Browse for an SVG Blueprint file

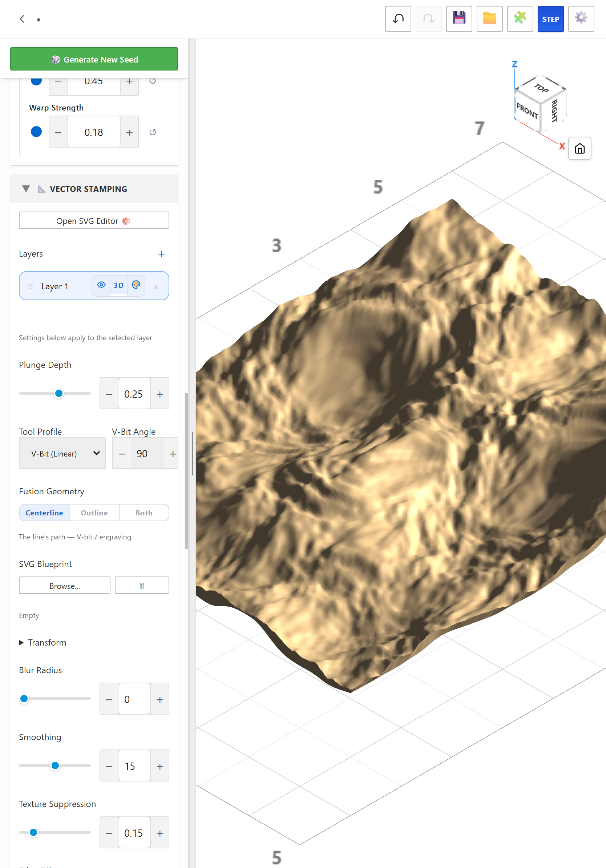point(65,585)
